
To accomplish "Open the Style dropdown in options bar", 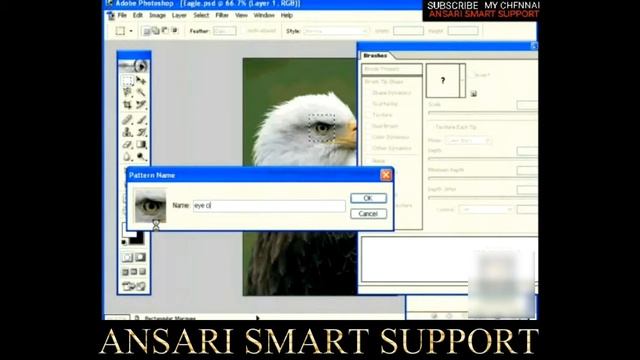I will pyautogui.click(x=336, y=31).
